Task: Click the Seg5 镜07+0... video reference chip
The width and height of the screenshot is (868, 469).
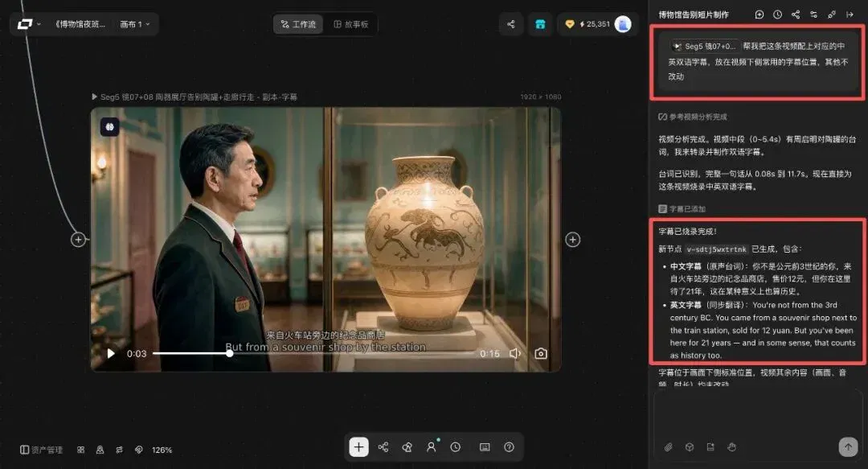Action: (704, 47)
